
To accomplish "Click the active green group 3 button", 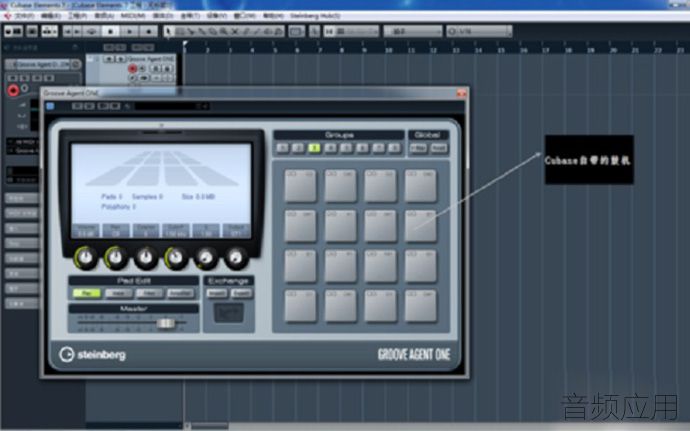I will [314, 148].
